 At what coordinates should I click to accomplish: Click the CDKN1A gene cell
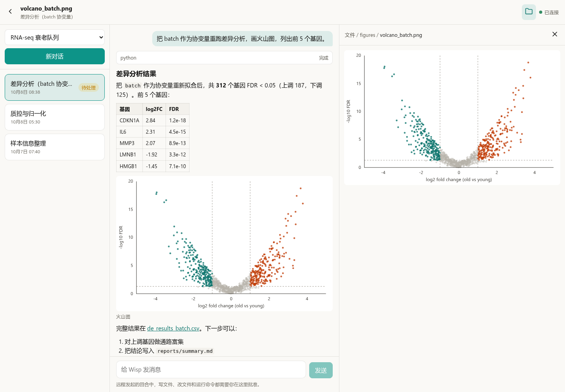(129, 120)
